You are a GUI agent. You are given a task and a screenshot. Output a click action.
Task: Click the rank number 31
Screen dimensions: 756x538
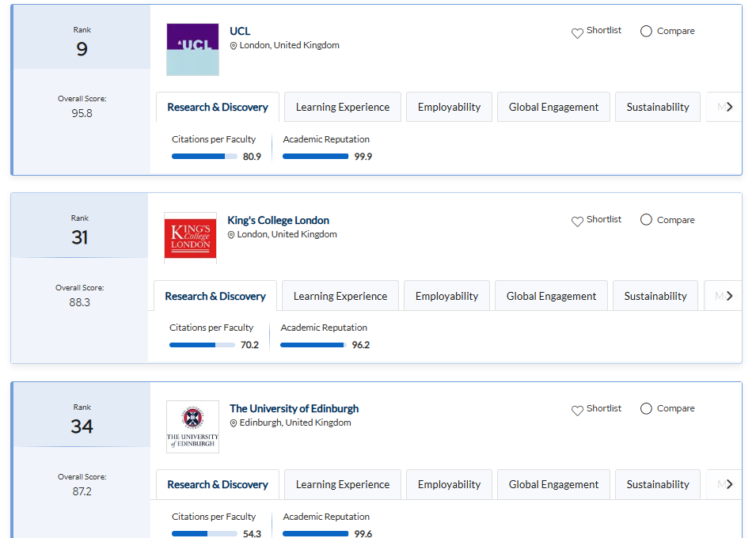click(79, 237)
